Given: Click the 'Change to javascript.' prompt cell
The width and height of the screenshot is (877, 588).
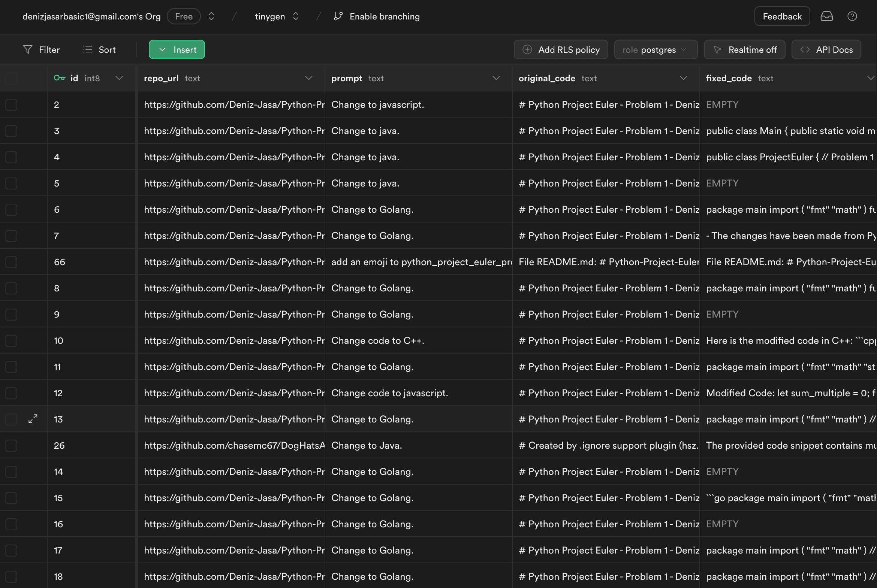Looking at the screenshot, I should 418,104.
